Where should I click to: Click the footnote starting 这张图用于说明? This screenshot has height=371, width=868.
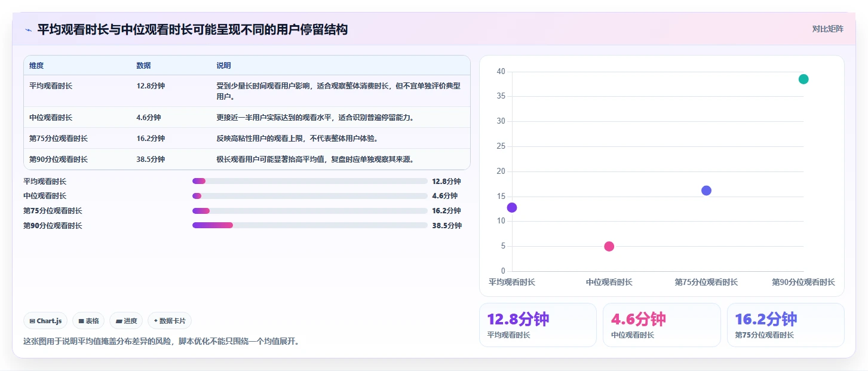161,342
